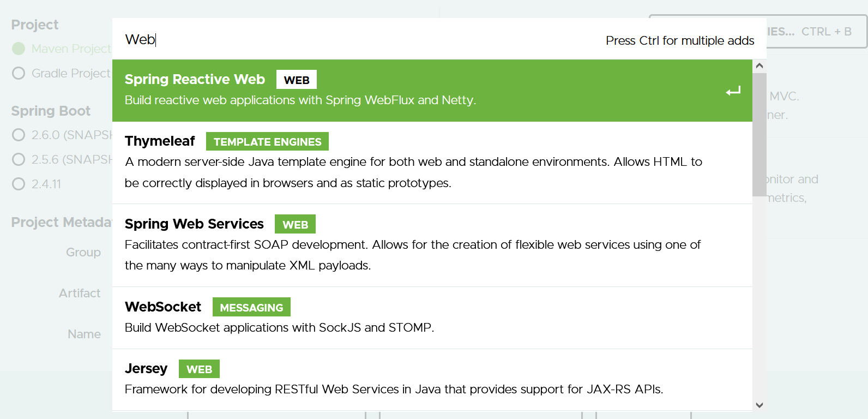The image size is (868, 419).
Task: Click the Thymeleaf description text
Action: [413, 172]
